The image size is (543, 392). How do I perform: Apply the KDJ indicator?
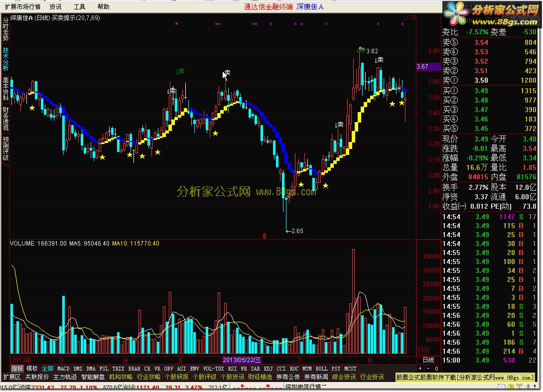[x=268, y=369]
